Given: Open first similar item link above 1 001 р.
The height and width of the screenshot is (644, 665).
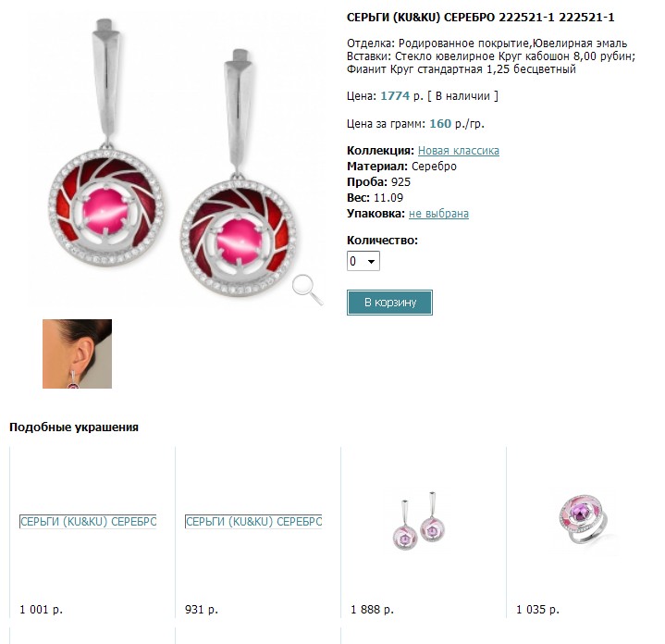Looking at the screenshot, I should pos(88,521).
